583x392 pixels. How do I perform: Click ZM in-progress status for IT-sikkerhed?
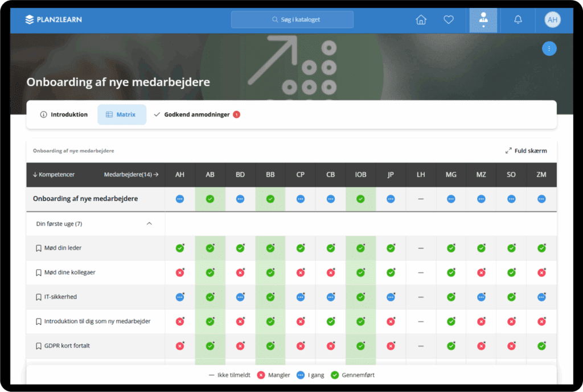coord(541,297)
